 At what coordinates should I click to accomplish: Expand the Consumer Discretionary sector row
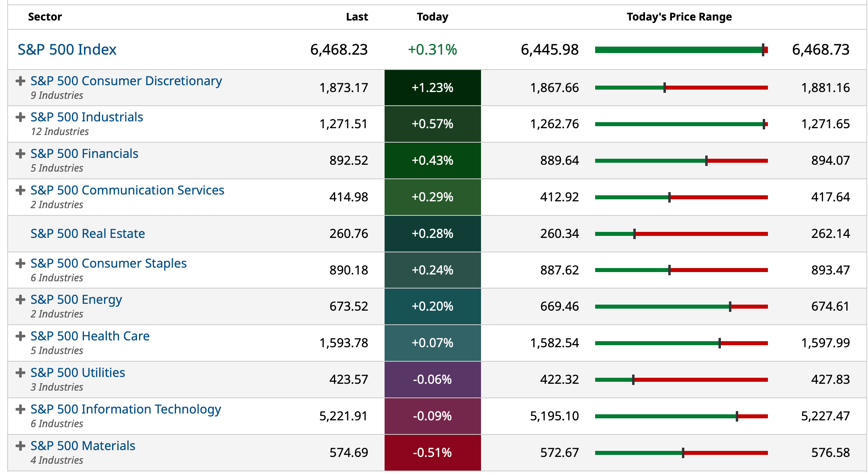click(x=20, y=81)
